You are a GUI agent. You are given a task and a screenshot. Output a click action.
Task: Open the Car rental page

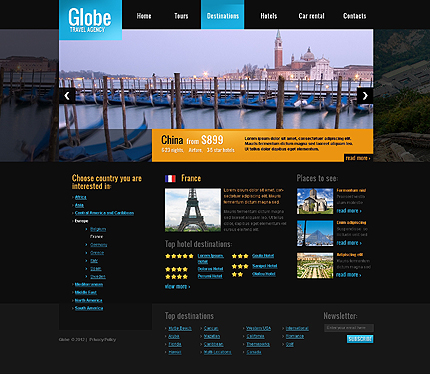(x=311, y=16)
